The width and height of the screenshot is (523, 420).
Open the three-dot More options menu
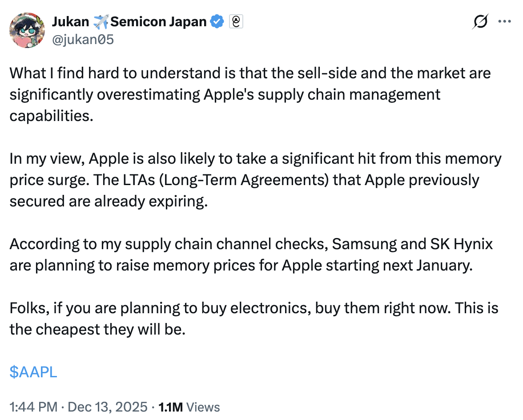pos(504,21)
